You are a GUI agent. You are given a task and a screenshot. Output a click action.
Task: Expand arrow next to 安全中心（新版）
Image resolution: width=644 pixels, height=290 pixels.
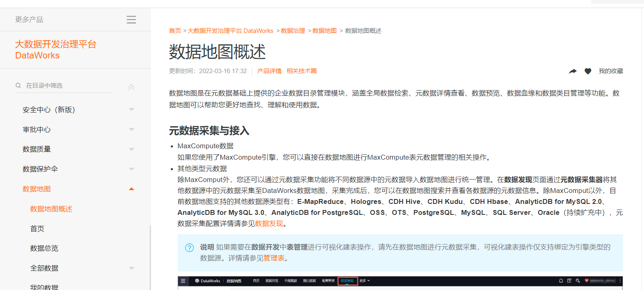coord(131,110)
